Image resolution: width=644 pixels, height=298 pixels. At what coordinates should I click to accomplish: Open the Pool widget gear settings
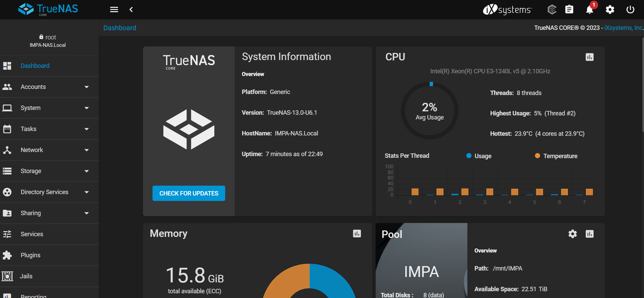coord(573,234)
